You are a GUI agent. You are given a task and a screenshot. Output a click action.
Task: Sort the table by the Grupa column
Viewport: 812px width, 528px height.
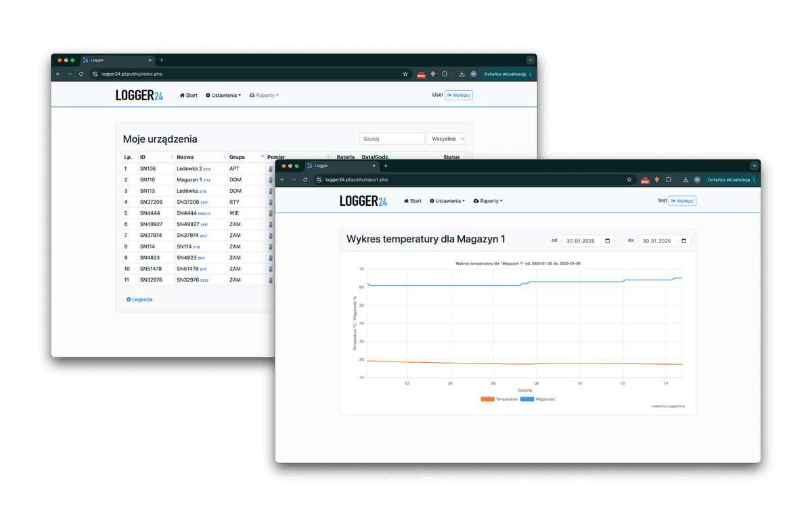(x=245, y=157)
